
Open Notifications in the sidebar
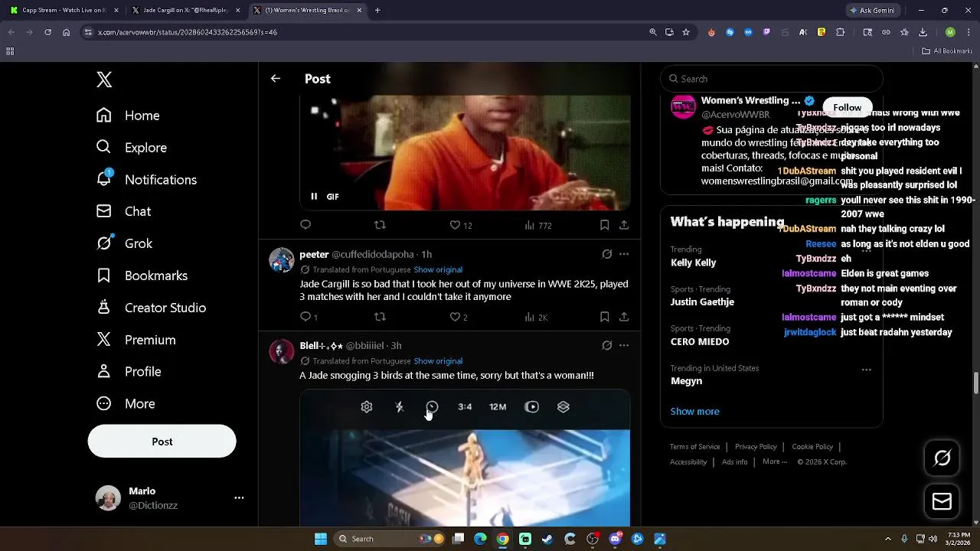pos(146,180)
